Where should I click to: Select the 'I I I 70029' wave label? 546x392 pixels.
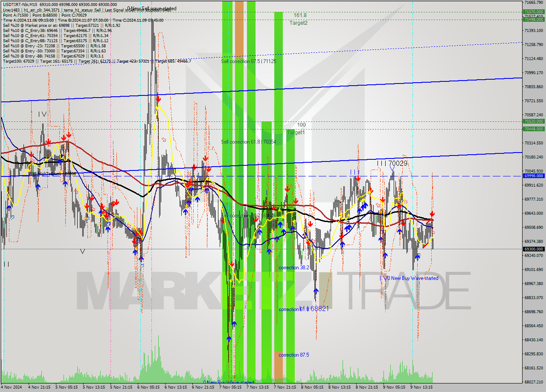392,163
